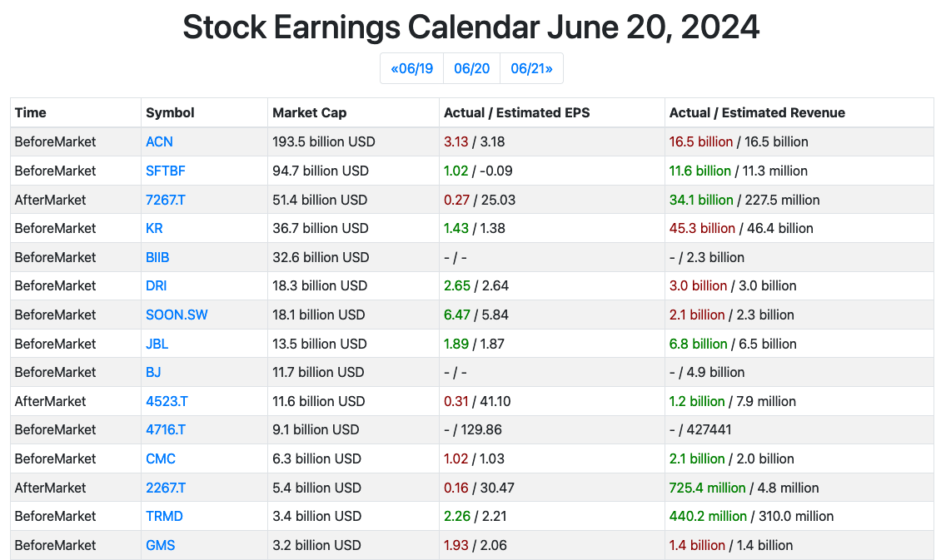Open the ACN symbol link

pyautogui.click(x=159, y=142)
